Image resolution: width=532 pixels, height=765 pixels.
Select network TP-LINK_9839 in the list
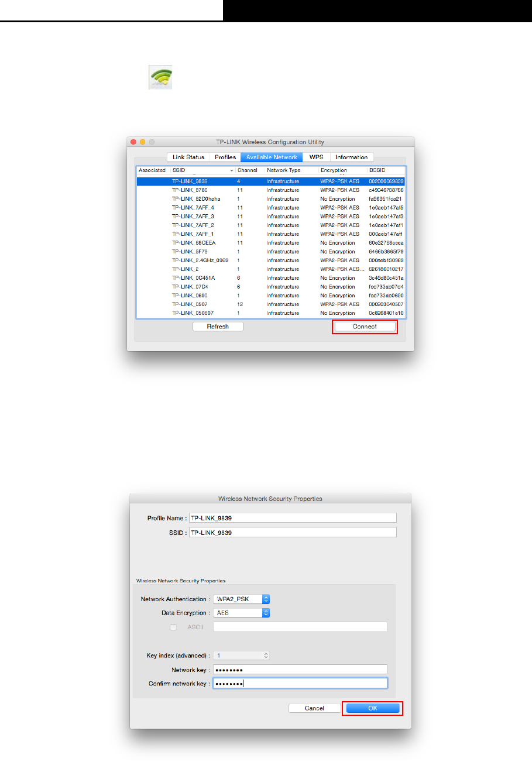271,181
